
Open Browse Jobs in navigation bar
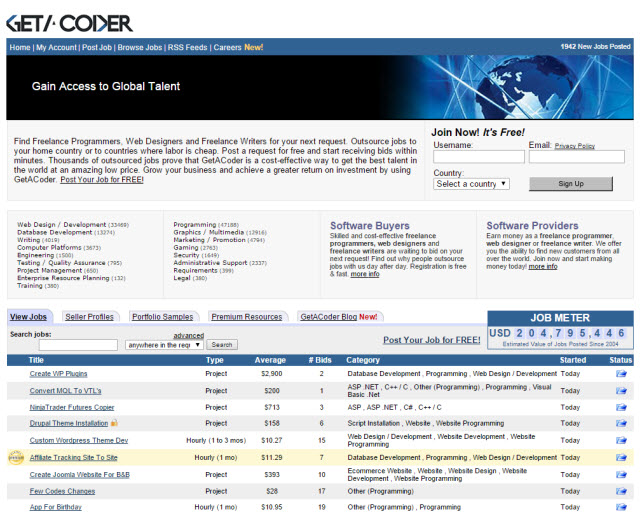(140, 47)
